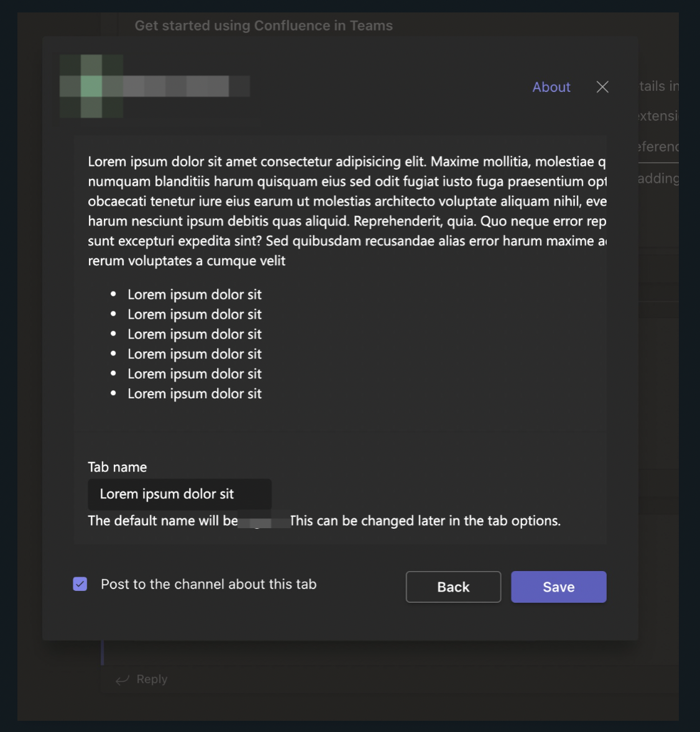Image resolution: width=700 pixels, height=732 pixels.
Task: Click the blurred app logo at top left
Action: tap(90, 86)
